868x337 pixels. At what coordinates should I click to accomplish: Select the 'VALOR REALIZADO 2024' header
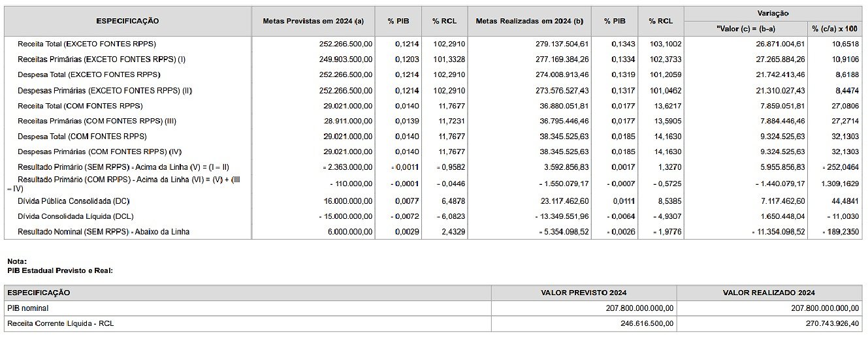pos(769,293)
